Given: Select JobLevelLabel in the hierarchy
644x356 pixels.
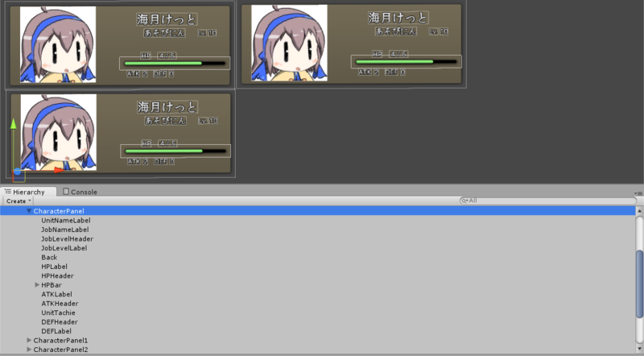Looking at the screenshot, I should [x=64, y=248].
